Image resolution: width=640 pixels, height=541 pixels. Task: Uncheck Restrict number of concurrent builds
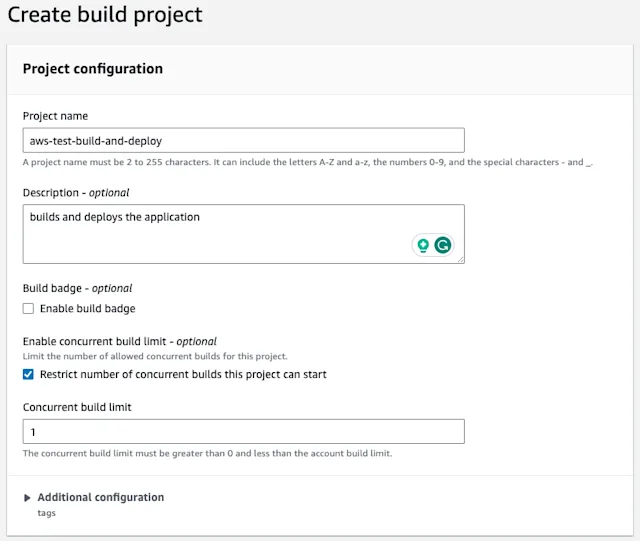coord(29,375)
